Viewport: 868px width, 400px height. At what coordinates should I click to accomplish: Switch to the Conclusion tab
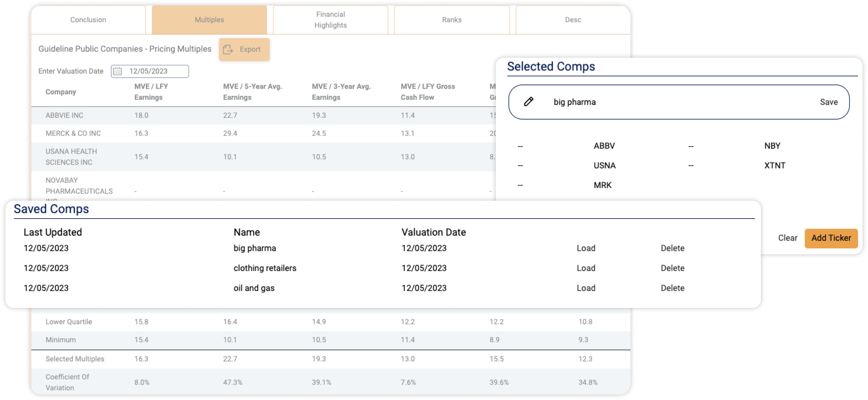[88, 20]
